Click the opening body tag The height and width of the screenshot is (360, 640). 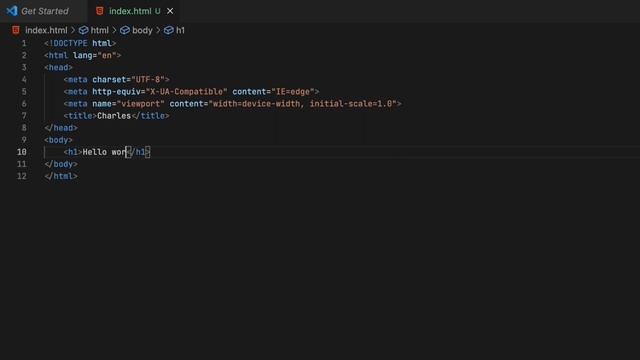(x=58, y=140)
